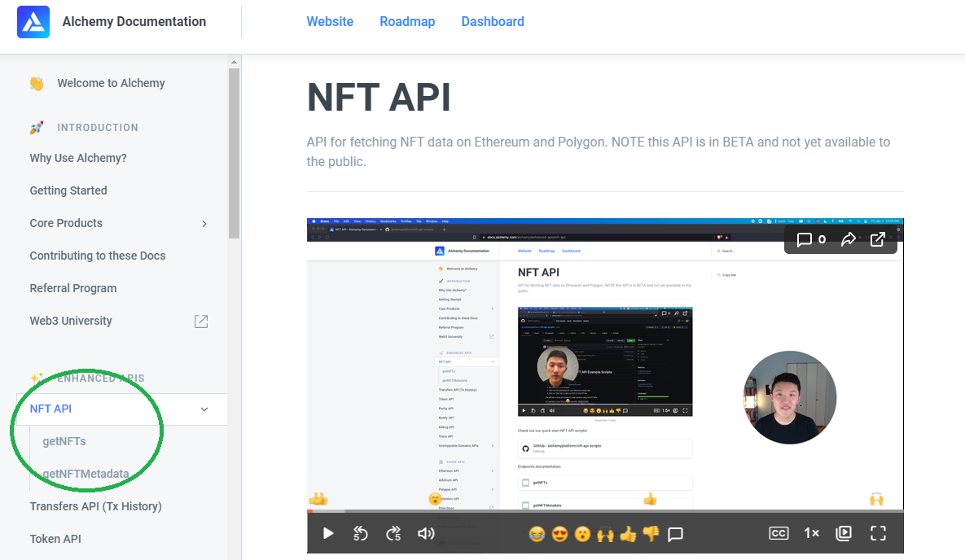Viewport: 965px width, 560px height.
Task: Click the NFT API page heading
Action: click(379, 97)
